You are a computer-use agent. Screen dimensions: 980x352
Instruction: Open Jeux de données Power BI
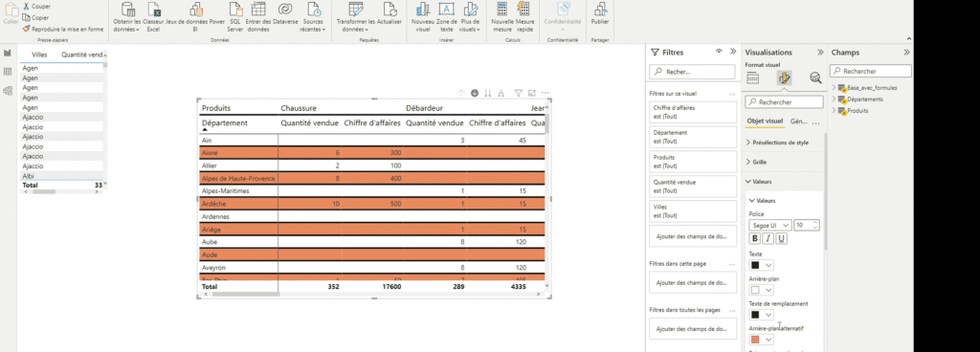[195, 17]
